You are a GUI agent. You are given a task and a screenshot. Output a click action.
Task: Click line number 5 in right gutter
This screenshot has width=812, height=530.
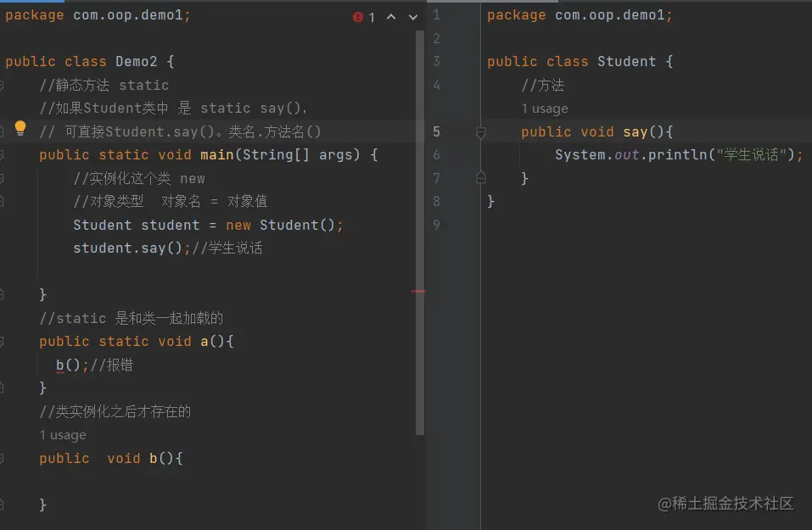tap(437, 131)
